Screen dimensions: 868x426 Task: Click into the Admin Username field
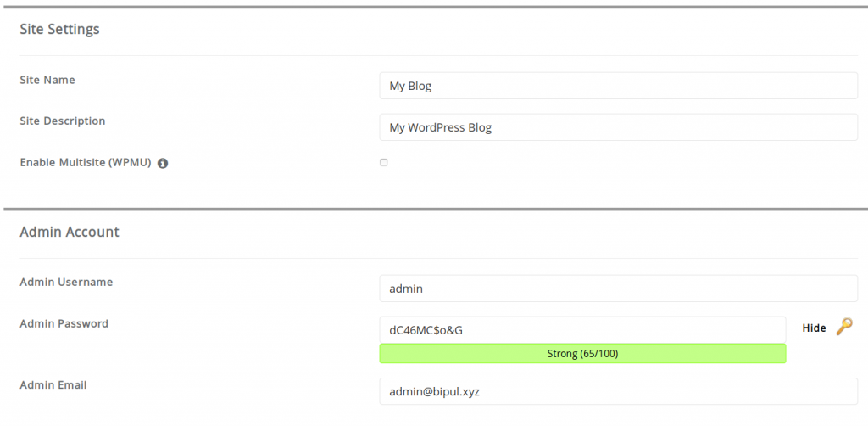point(618,289)
